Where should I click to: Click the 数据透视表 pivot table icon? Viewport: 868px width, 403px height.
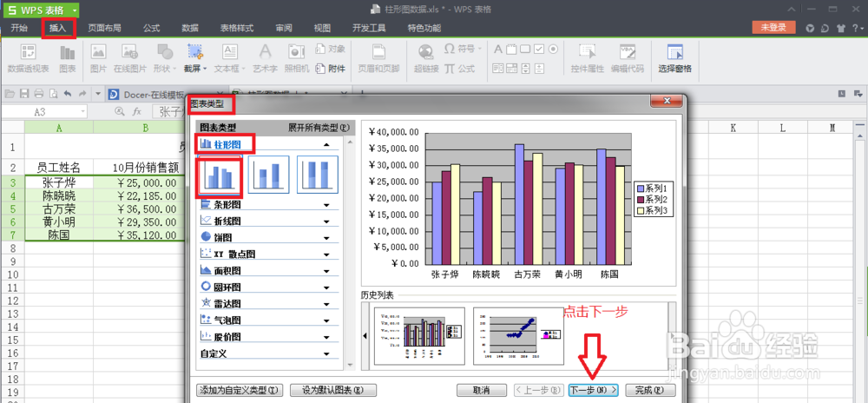point(29,59)
